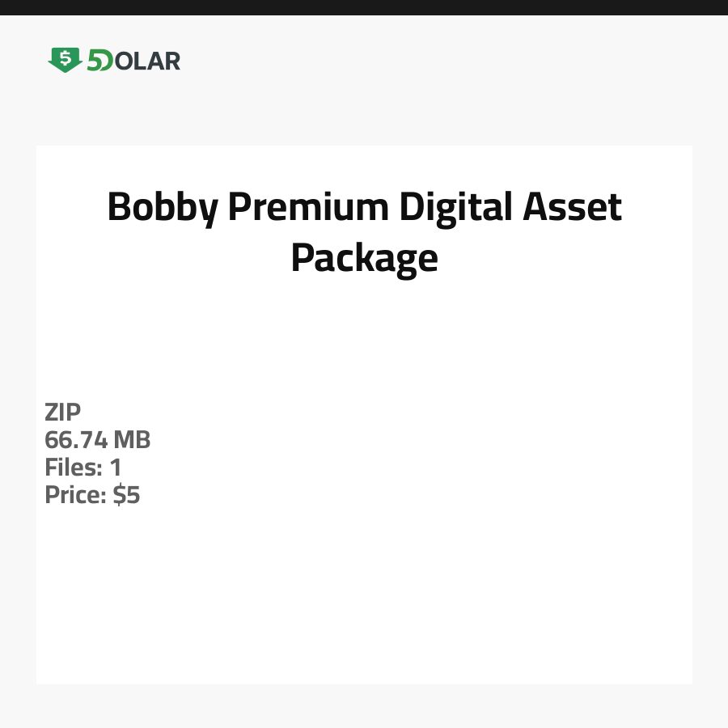Click the word Digital in the heading
Viewport: 728px width, 728px height.
click(456, 207)
